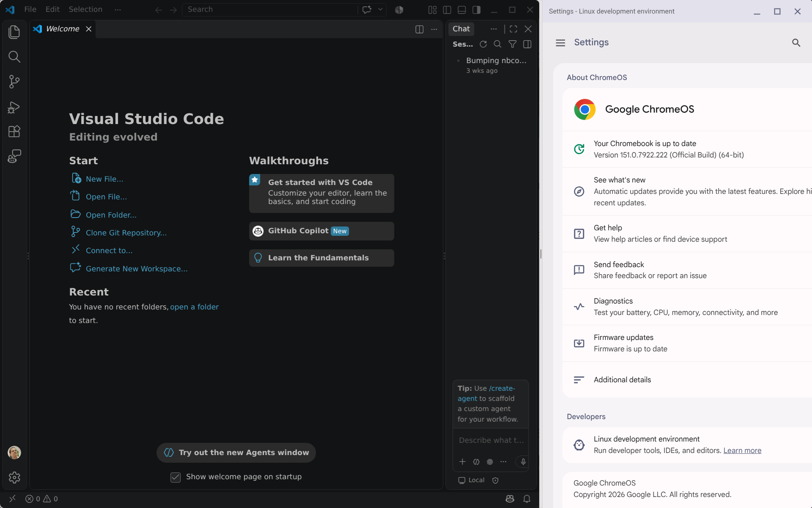Viewport: 812px width, 508px height.
Task: Maximize the Chat panel
Action: [513, 29]
